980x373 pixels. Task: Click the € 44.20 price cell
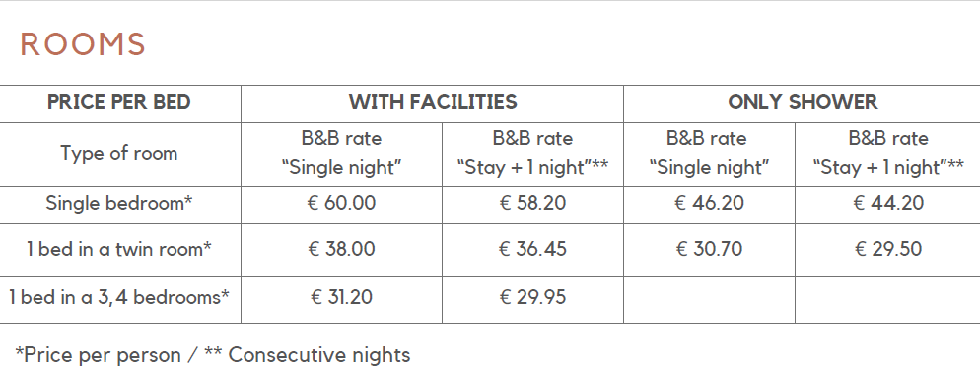click(888, 203)
